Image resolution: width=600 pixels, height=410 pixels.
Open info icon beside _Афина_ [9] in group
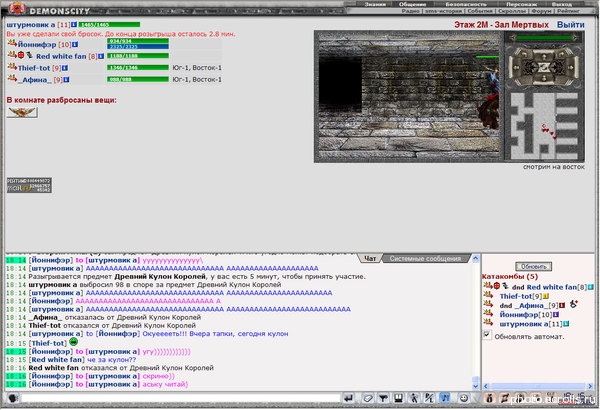[x=66, y=80]
